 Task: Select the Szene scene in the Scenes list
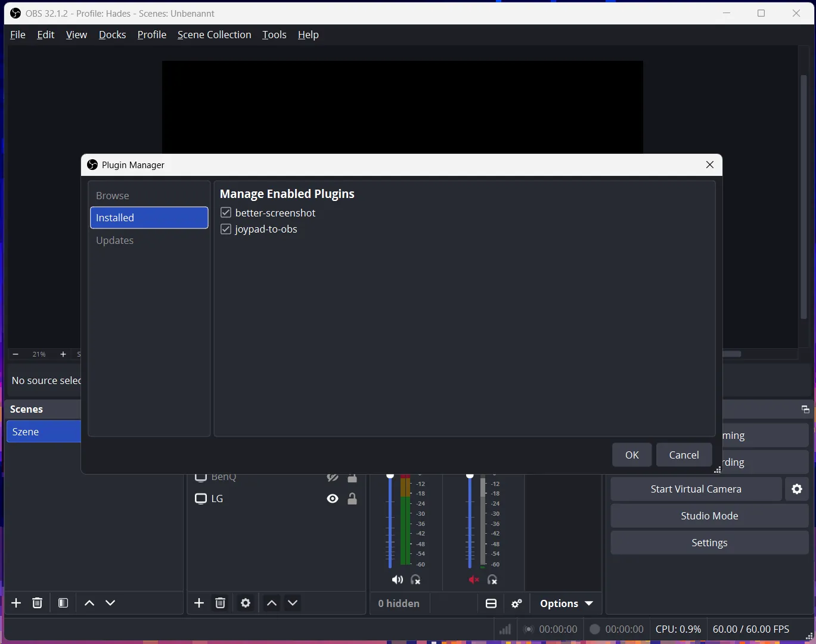pos(44,432)
